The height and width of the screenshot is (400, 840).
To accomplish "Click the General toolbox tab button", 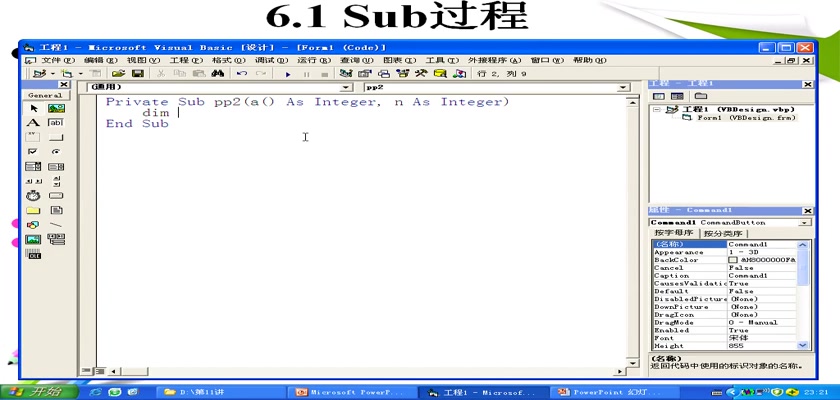I will pos(46,95).
